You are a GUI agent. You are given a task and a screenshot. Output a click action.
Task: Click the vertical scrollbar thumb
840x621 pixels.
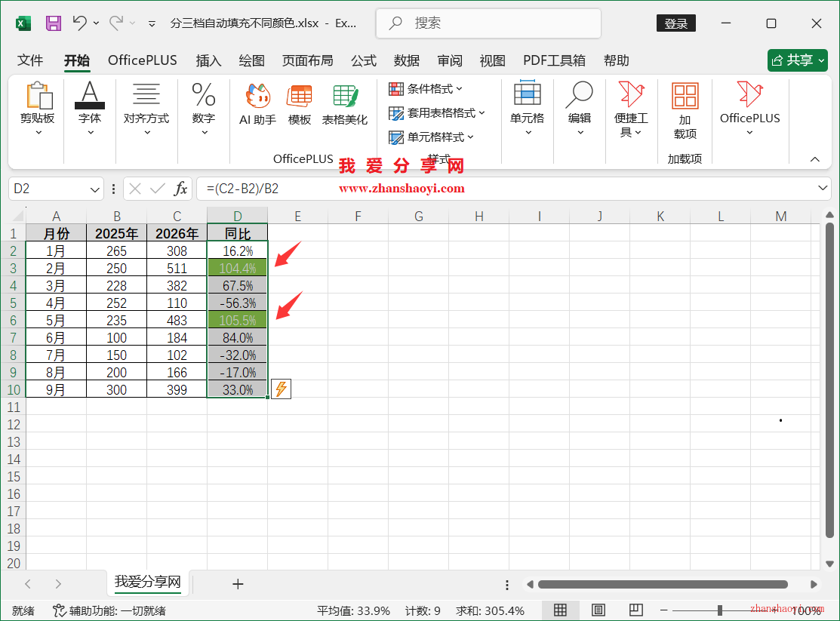tap(830, 380)
